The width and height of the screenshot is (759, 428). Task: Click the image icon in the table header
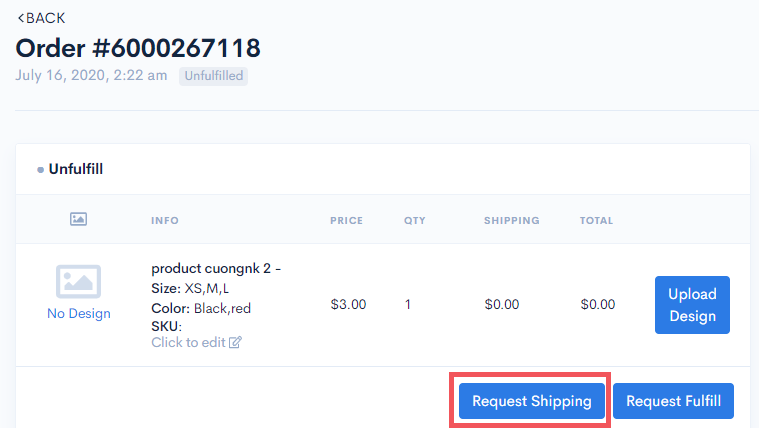79,219
